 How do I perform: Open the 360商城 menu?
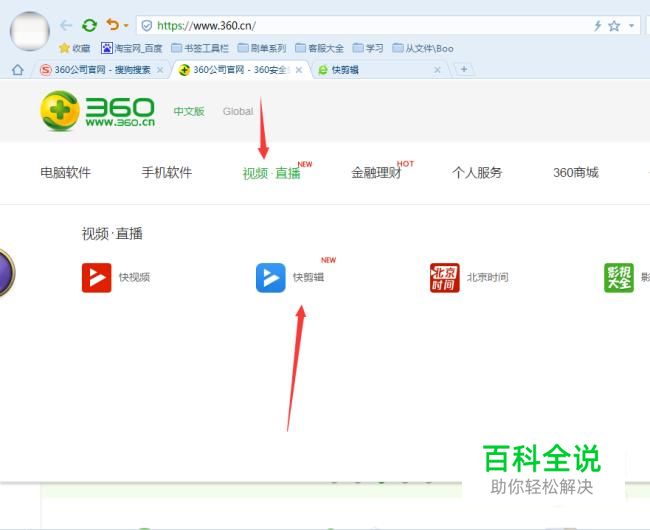click(576, 172)
